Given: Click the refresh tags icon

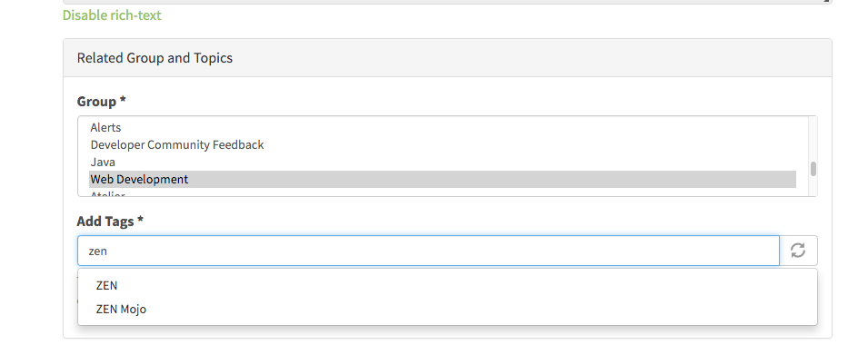Looking at the screenshot, I should (x=798, y=251).
